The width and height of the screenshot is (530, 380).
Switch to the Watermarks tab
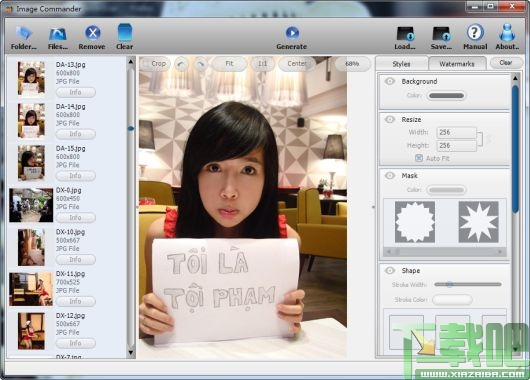pyautogui.click(x=457, y=64)
